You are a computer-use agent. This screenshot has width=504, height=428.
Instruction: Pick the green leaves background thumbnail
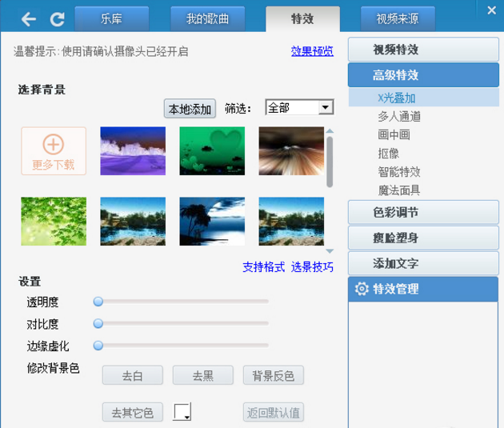53,221
